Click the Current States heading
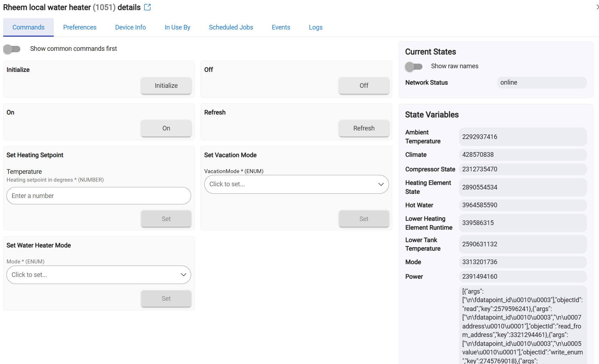Screen dimensions: 599x364 click(430, 52)
